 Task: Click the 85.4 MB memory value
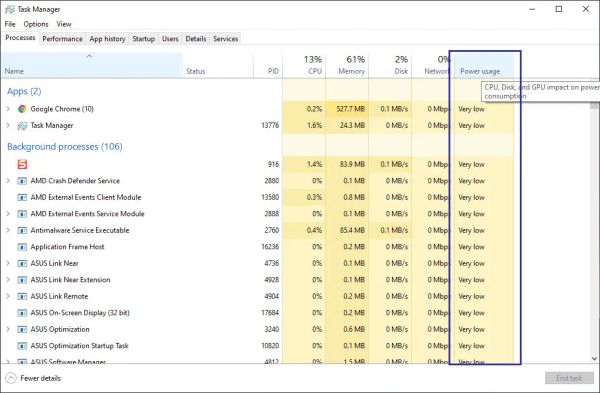(352, 230)
